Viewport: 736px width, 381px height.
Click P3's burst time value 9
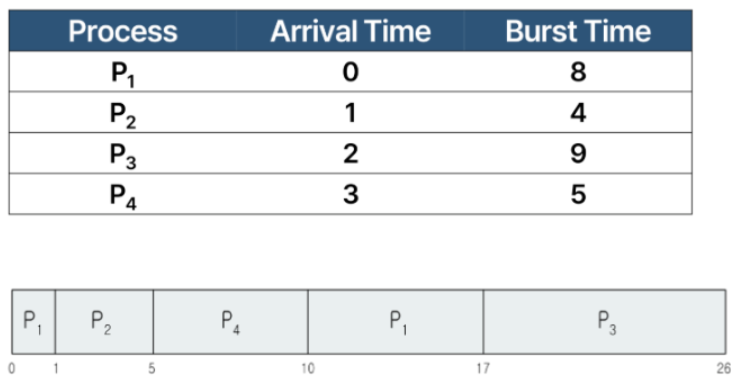(x=578, y=153)
